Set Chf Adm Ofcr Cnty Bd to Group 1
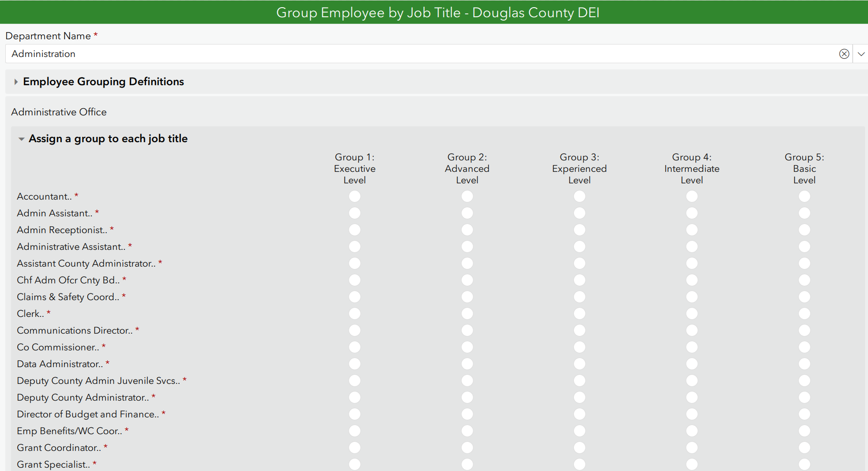This screenshot has height=471, width=868. (x=354, y=280)
